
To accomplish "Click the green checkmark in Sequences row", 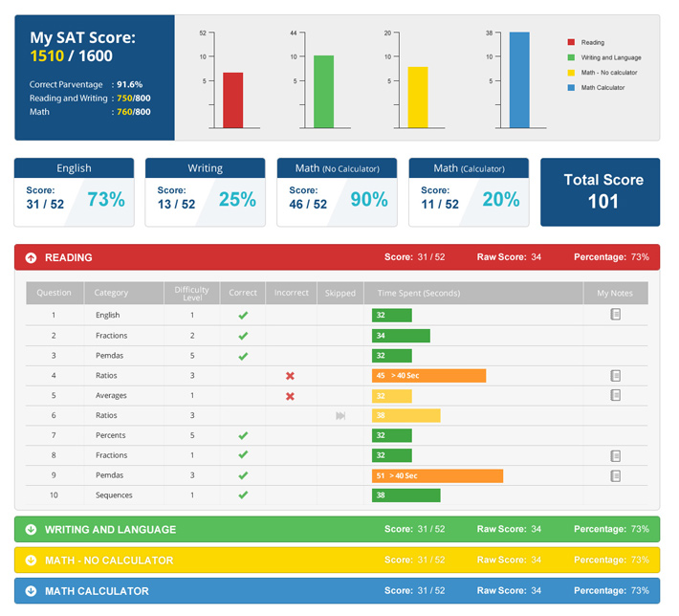I will [x=243, y=495].
